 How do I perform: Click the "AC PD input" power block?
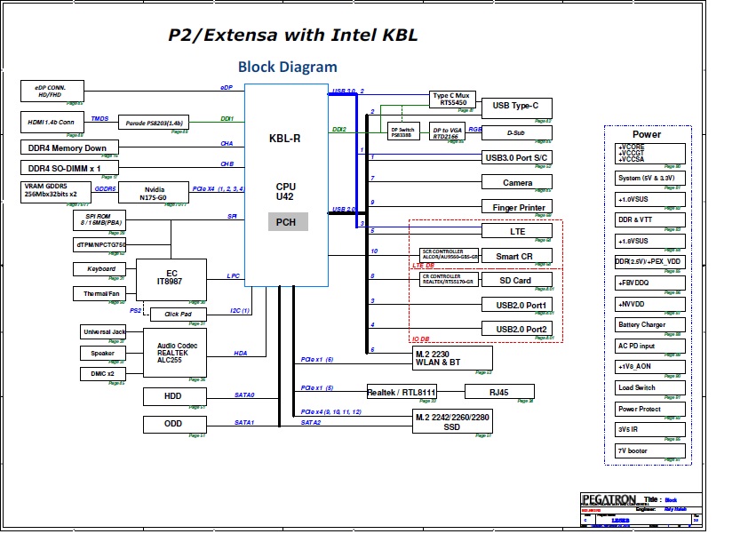pyautogui.click(x=650, y=347)
